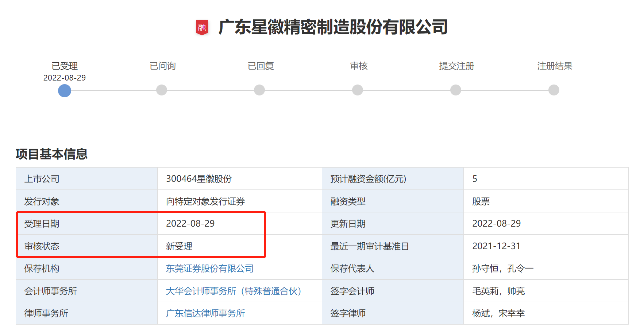Click the 上市公司 label cell
Screen dimensions: 644x329
(87, 179)
